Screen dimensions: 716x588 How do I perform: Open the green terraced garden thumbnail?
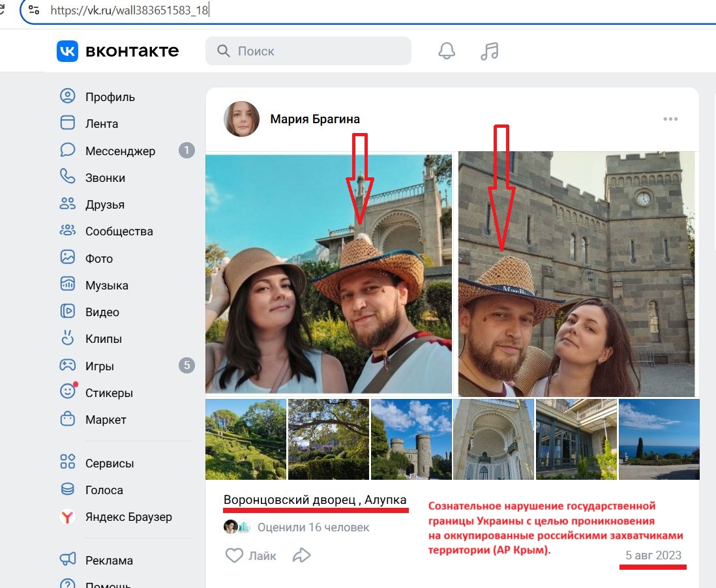click(x=246, y=439)
